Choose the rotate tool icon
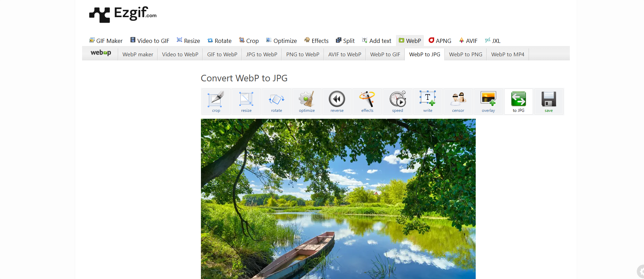Image resolution: width=644 pixels, height=279 pixels. pyautogui.click(x=276, y=102)
